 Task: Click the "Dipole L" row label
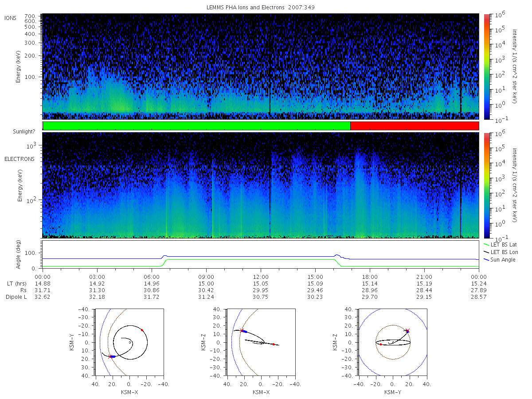pos(16,297)
